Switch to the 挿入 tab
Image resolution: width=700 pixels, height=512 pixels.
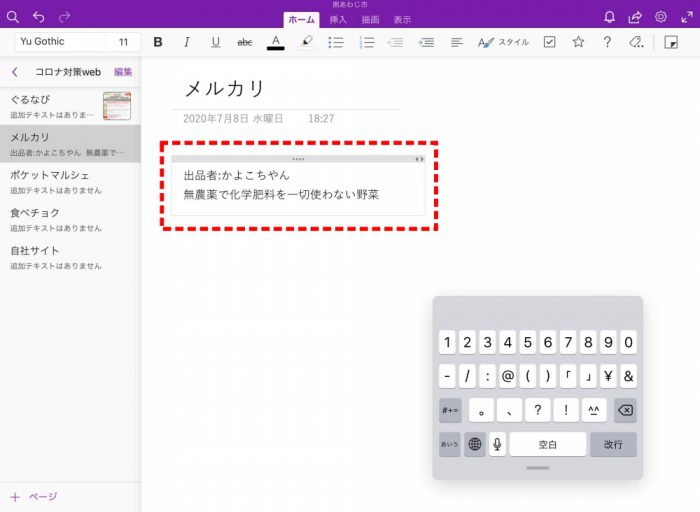click(338, 20)
